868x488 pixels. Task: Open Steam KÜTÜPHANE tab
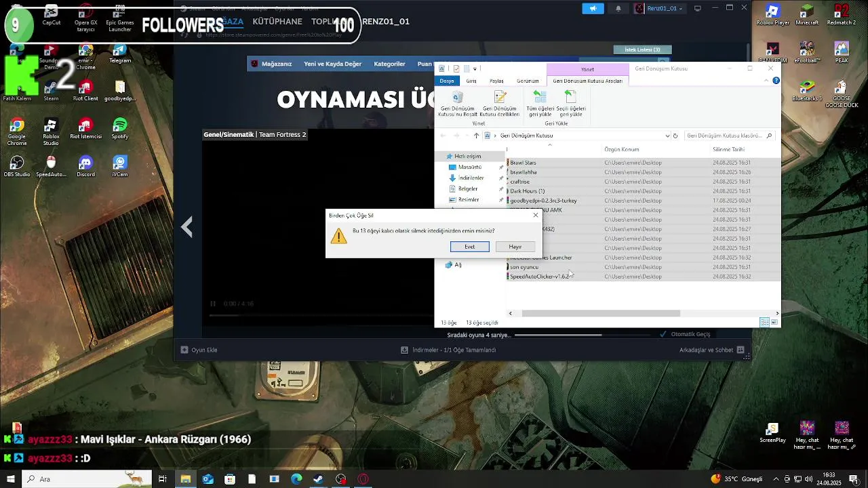pos(277,22)
